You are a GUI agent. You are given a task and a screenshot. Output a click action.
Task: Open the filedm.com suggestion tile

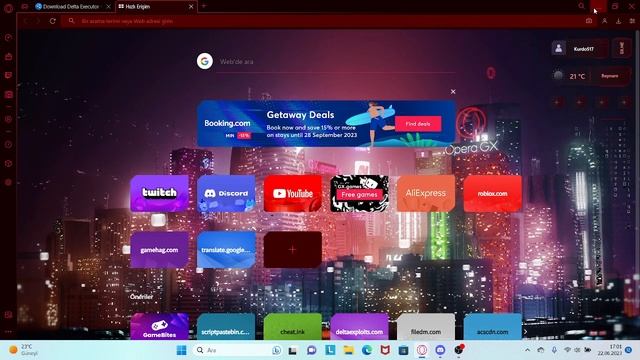[x=426, y=327]
